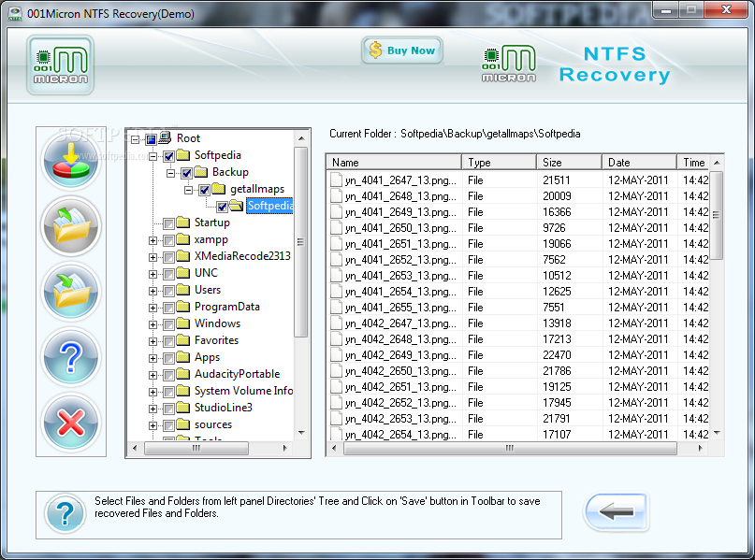The height and width of the screenshot is (560, 755).
Task: Click the file list vertical scrollbar thumb
Action: click(x=717, y=215)
